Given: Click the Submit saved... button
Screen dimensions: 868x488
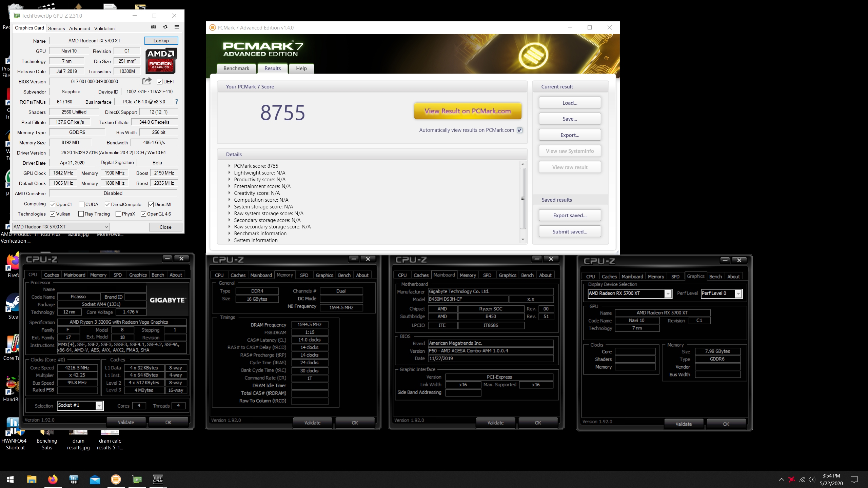Looking at the screenshot, I should pyautogui.click(x=570, y=231).
